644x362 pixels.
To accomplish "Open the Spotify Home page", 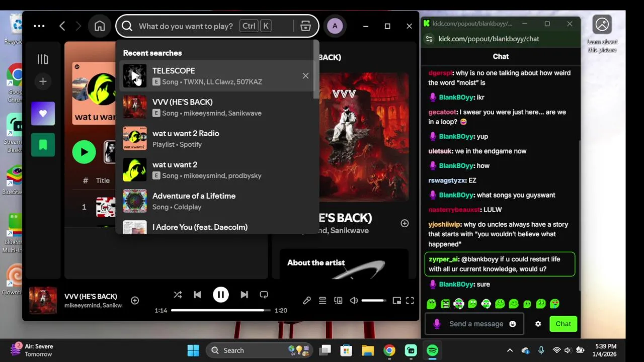I will coord(100,26).
